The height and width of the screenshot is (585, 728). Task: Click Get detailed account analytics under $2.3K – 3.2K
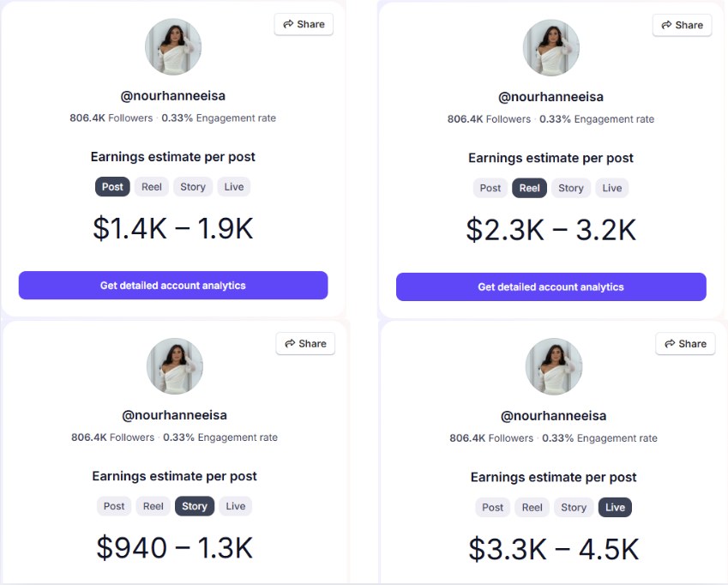tap(551, 287)
